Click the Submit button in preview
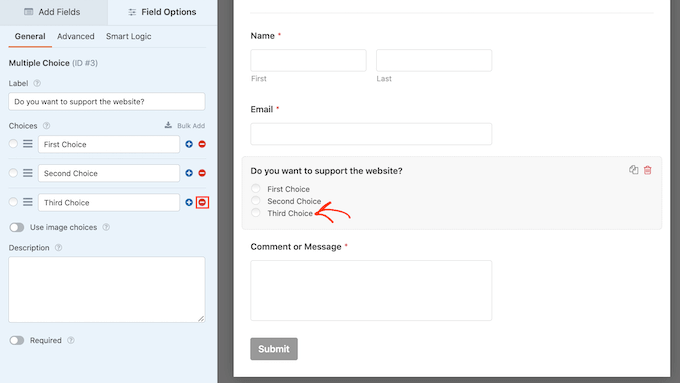The image size is (680, 383). [274, 349]
